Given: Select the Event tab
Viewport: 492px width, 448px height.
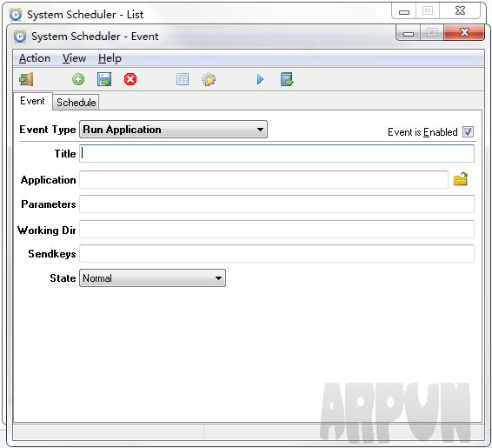Looking at the screenshot, I should 32,101.
